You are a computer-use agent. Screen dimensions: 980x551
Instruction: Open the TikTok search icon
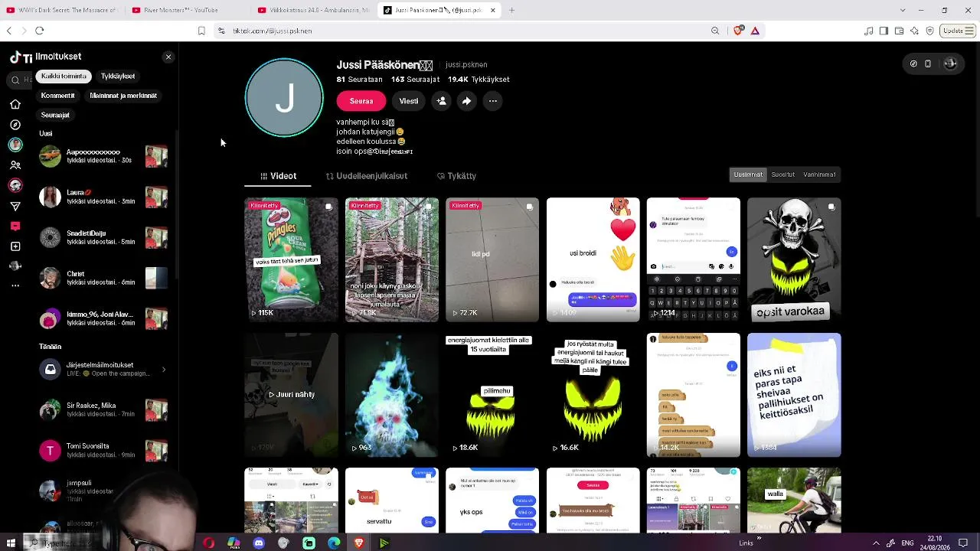[15, 80]
